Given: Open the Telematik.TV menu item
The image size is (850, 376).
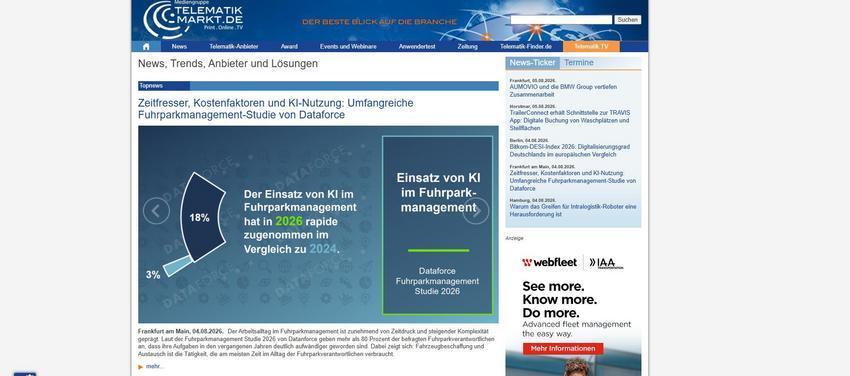Looking at the screenshot, I should (x=591, y=47).
